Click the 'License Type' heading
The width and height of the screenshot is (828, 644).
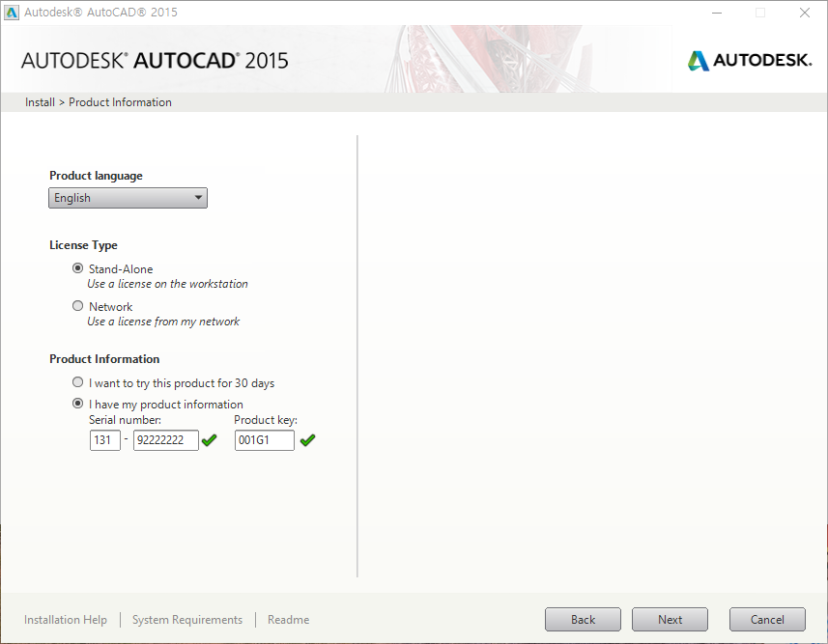tap(83, 245)
